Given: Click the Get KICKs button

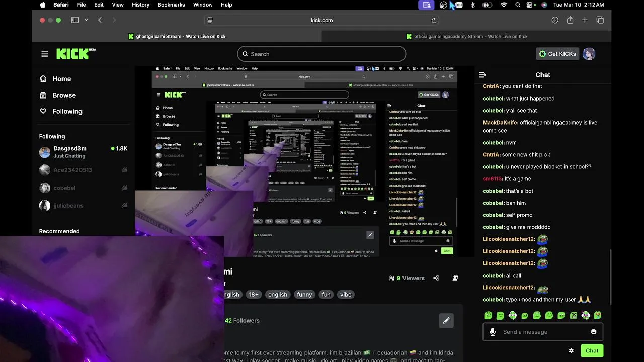Looking at the screenshot, I should click(x=557, y=54).
